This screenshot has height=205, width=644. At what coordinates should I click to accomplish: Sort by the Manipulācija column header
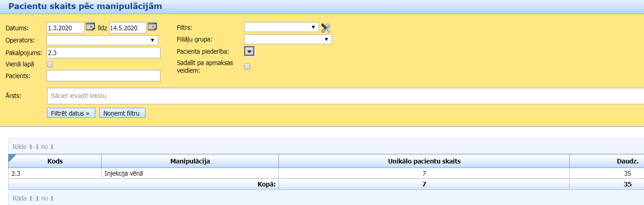coord(190,161)
